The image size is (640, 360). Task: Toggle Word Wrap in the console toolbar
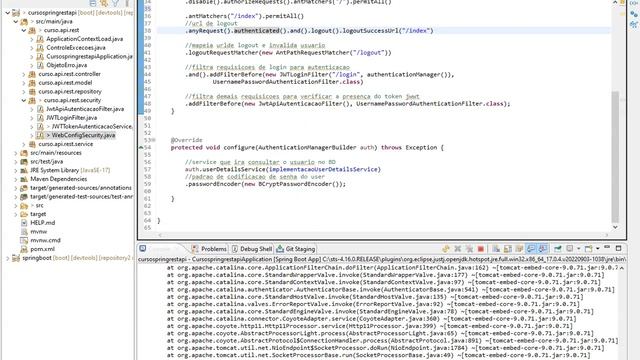tap(519, 249)
